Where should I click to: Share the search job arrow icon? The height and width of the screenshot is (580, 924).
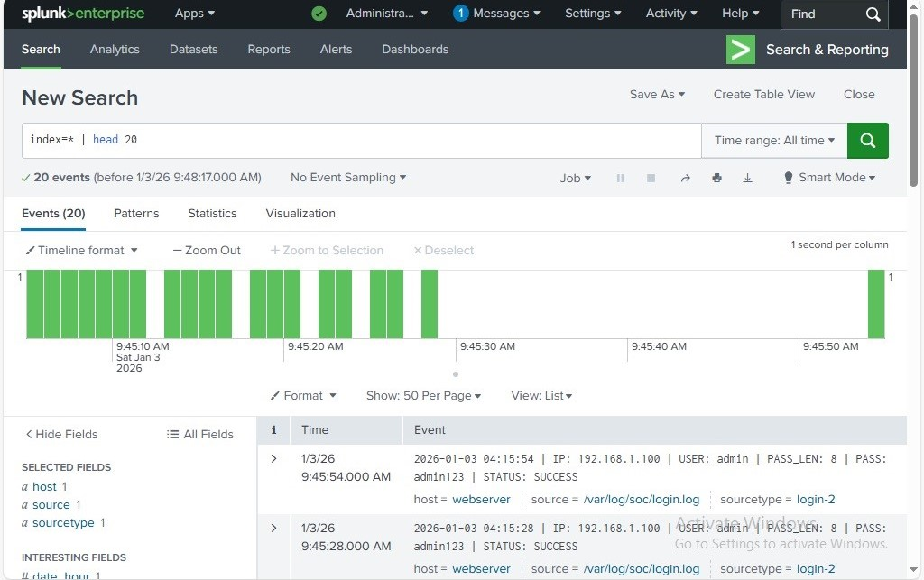[x=685, y=178]
